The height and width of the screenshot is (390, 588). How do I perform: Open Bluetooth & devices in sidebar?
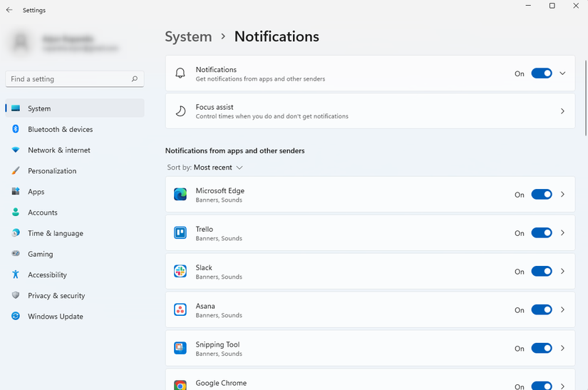[60, 129]
